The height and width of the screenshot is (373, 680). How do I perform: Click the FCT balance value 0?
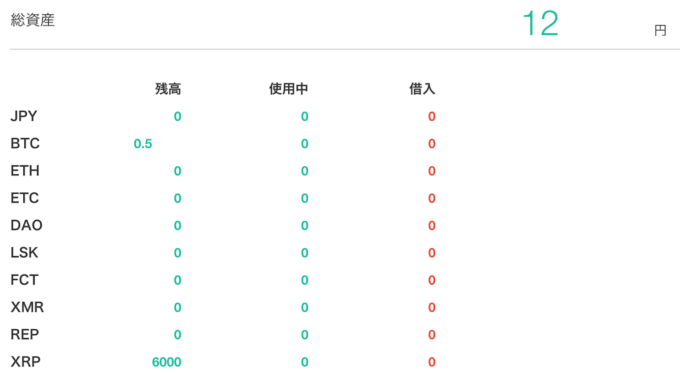click(177, 280)
